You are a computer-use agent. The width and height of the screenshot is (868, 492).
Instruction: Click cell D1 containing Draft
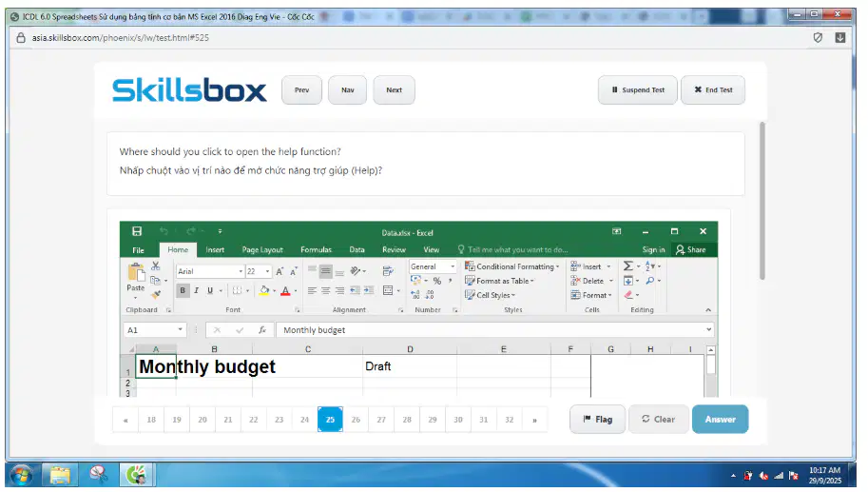410,366
